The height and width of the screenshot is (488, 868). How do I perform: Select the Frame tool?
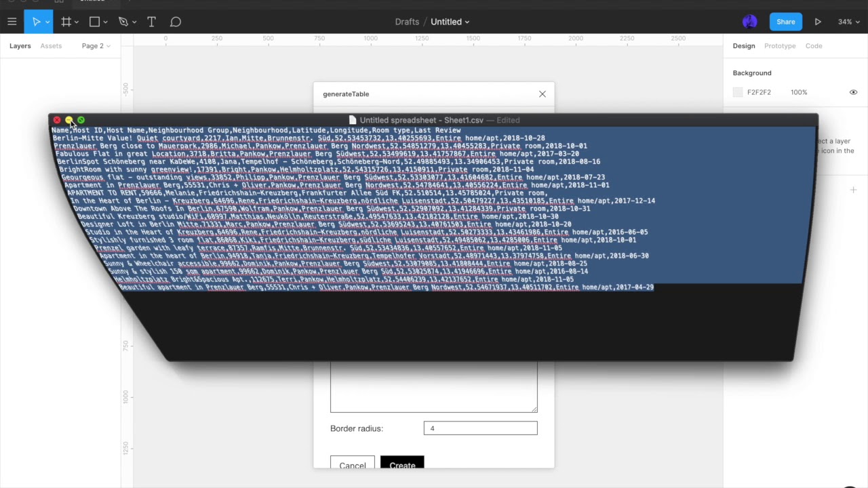tap(66, 22)
